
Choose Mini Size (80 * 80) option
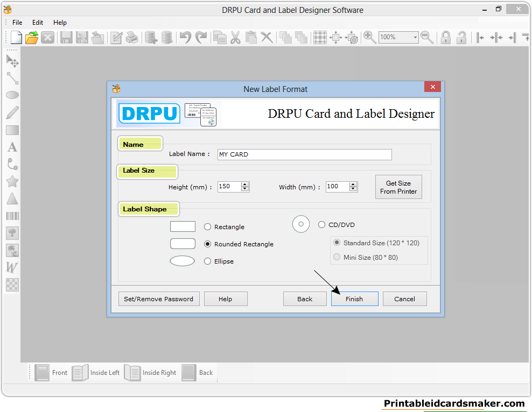337,257
